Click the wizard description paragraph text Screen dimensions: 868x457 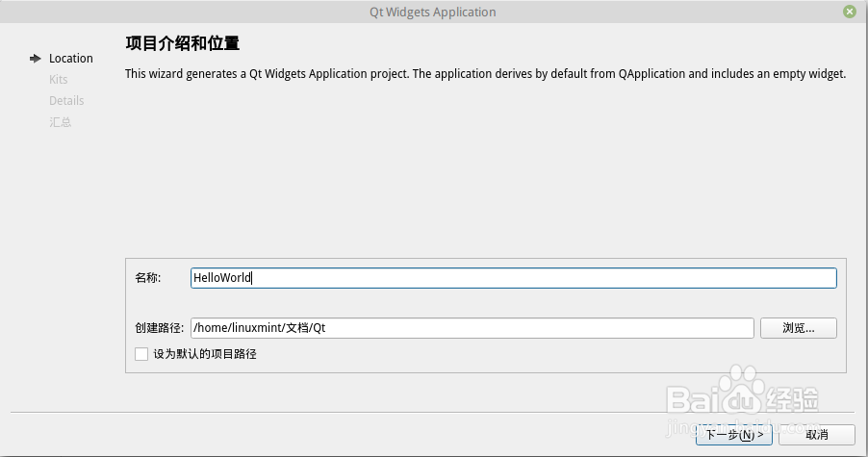[485, 73]
